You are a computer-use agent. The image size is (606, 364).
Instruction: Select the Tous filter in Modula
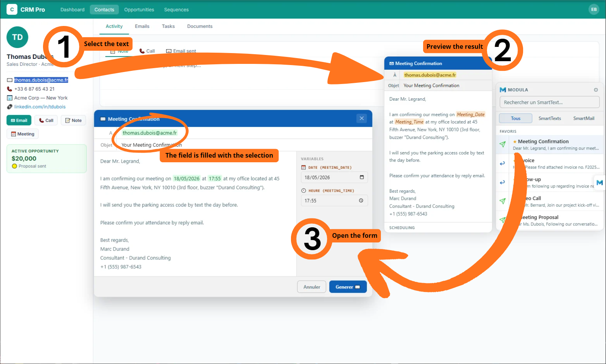515,118
